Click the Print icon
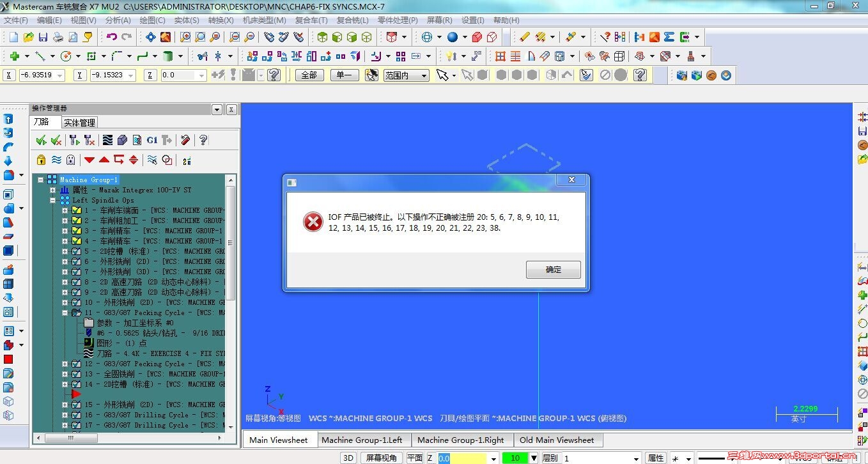 click(x=58, y=37)
